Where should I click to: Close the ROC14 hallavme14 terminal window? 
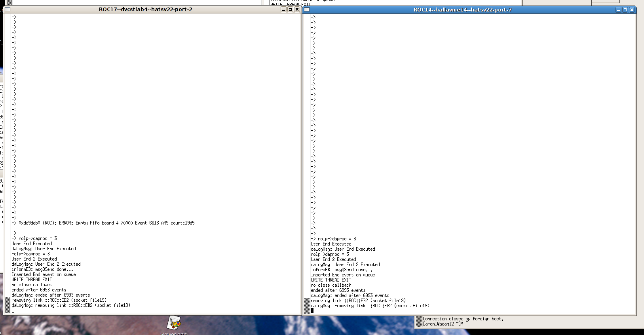(x=632, y=10)
